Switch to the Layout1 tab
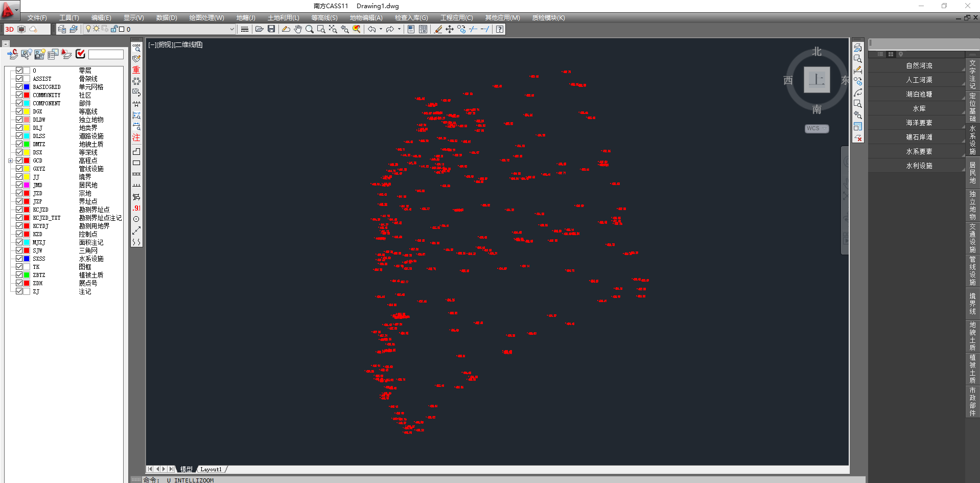The width and height of the screenshot is (980, 483). point(211,469)
